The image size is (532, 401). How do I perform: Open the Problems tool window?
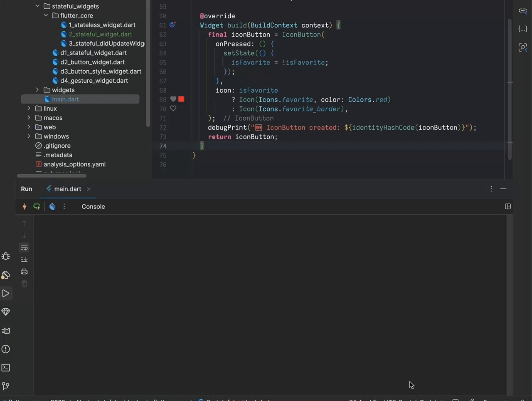click(5, 349)
